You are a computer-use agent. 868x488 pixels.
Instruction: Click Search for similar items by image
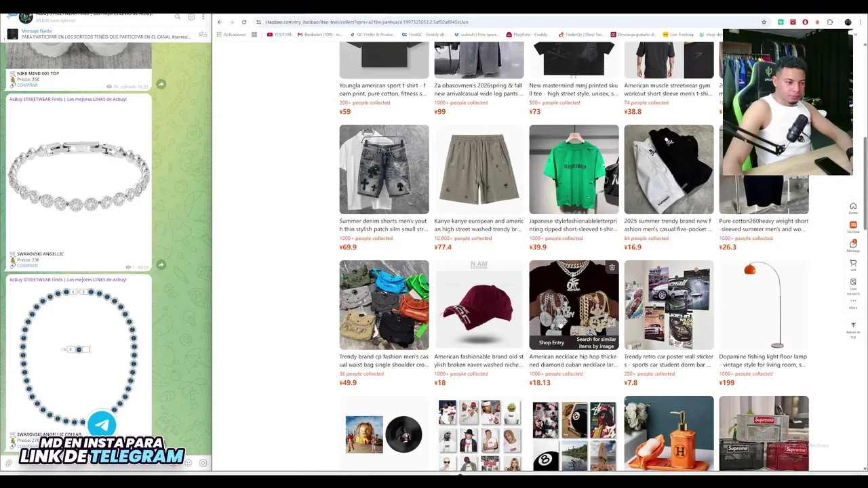point(596,342)
